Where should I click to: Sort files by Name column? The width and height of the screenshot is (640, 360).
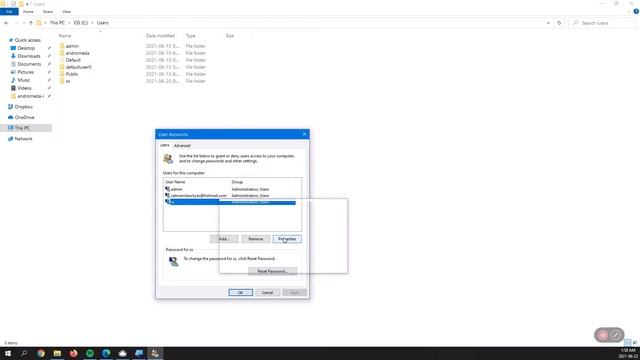(65, 36)
